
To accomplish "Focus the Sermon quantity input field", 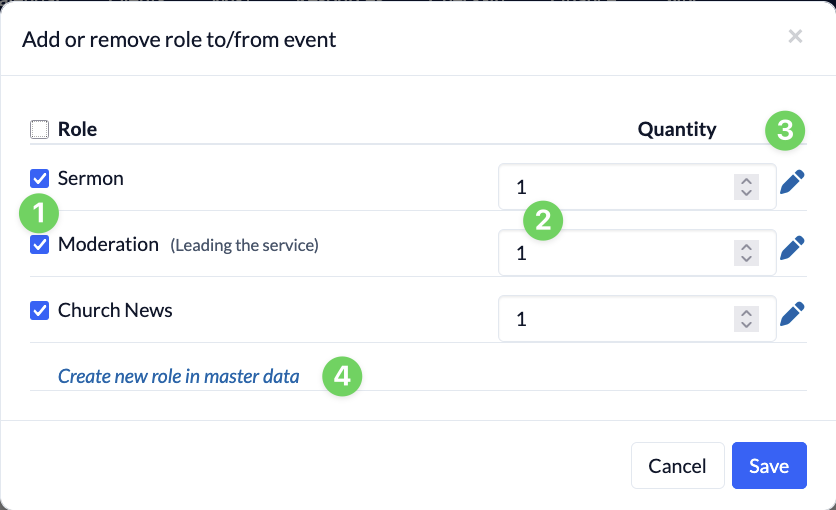I will pos(637,187).
